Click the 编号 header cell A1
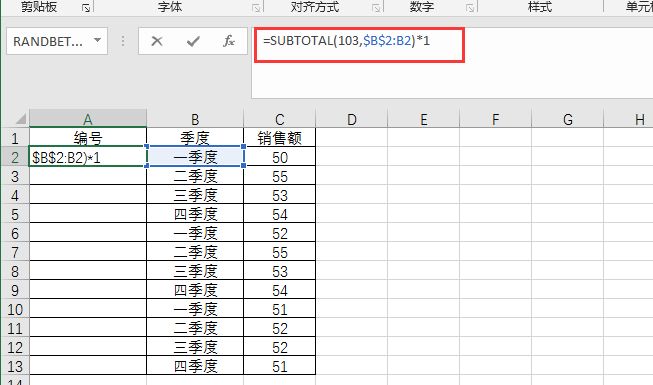The height and width of the screenshot is (385, 653). coord(88,137)
